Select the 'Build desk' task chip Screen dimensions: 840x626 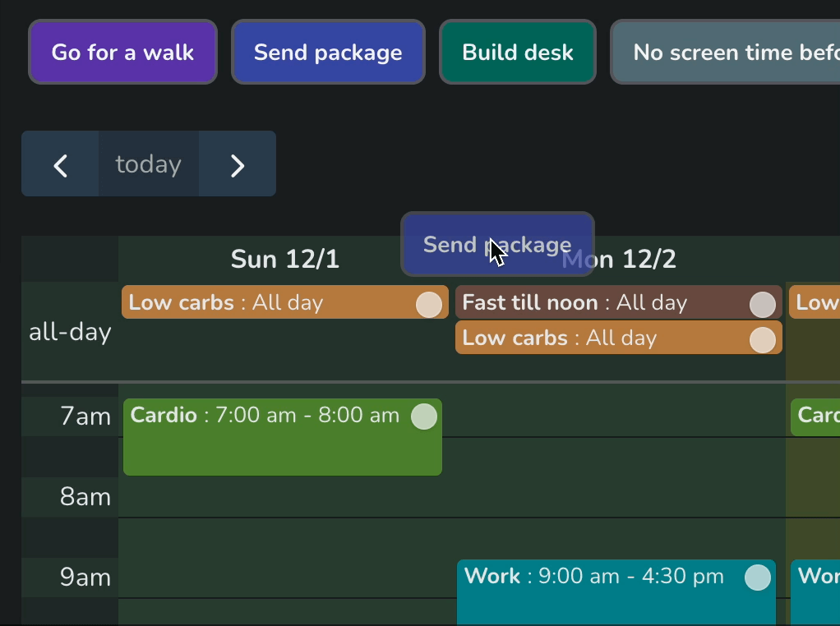[x=518, y=53]
